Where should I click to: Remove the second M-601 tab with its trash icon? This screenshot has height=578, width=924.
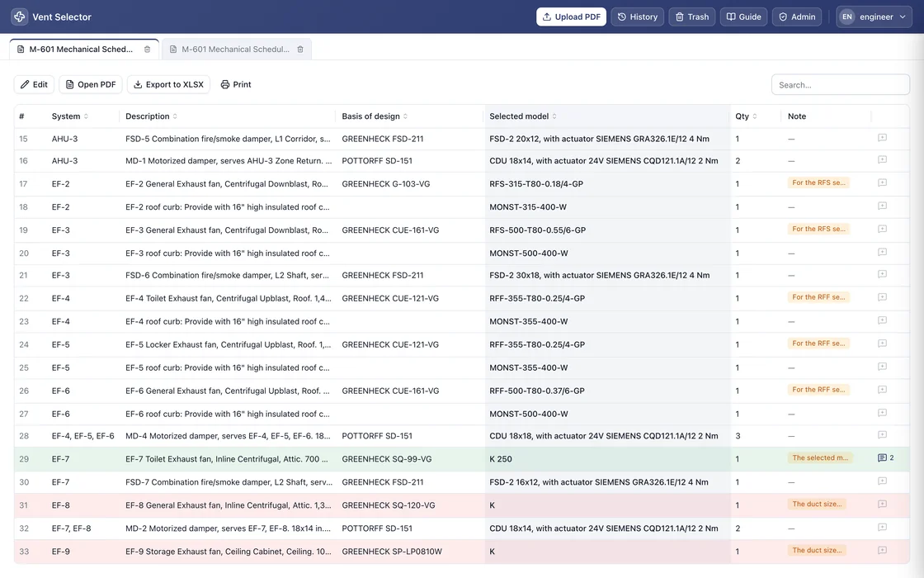tap(300, 50)
